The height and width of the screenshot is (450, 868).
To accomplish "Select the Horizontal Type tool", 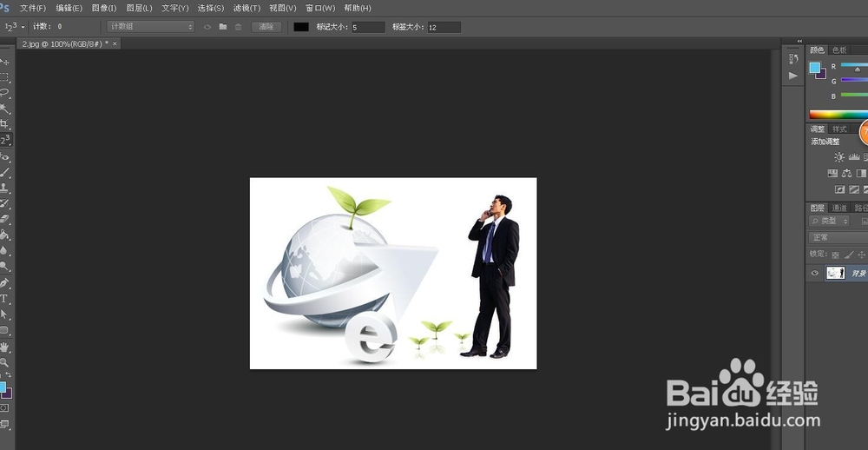I will click(4, 299).
